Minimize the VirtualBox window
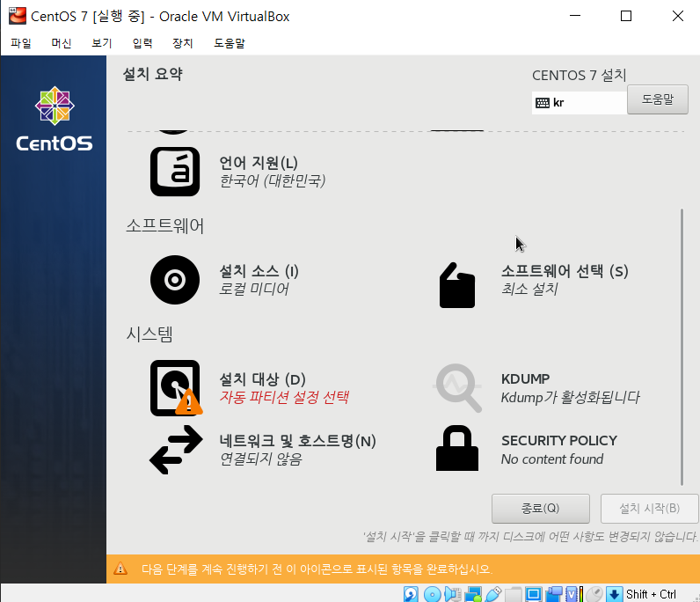 tap(575, 16)
